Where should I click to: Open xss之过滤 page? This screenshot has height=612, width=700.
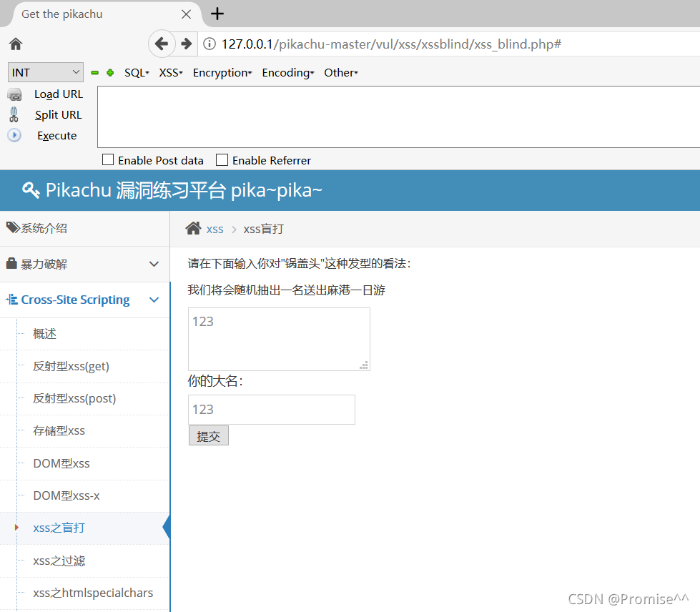tap(59, 561)
